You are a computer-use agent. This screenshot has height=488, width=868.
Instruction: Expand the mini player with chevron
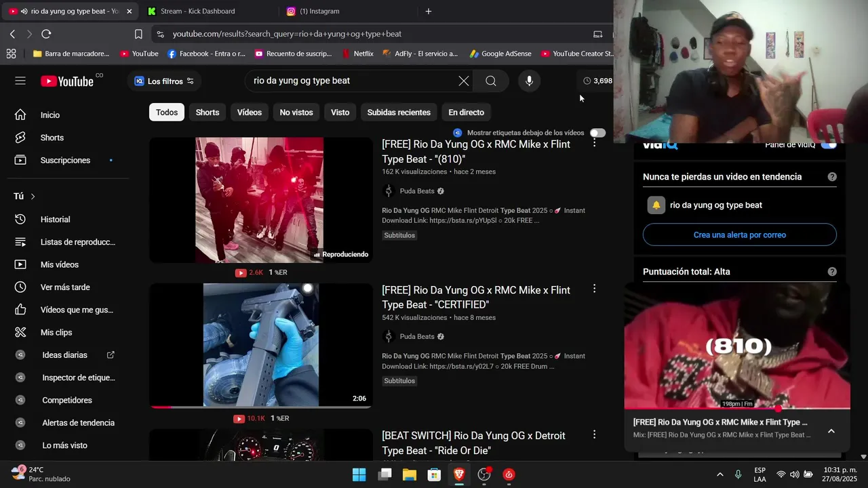point(831,431)
